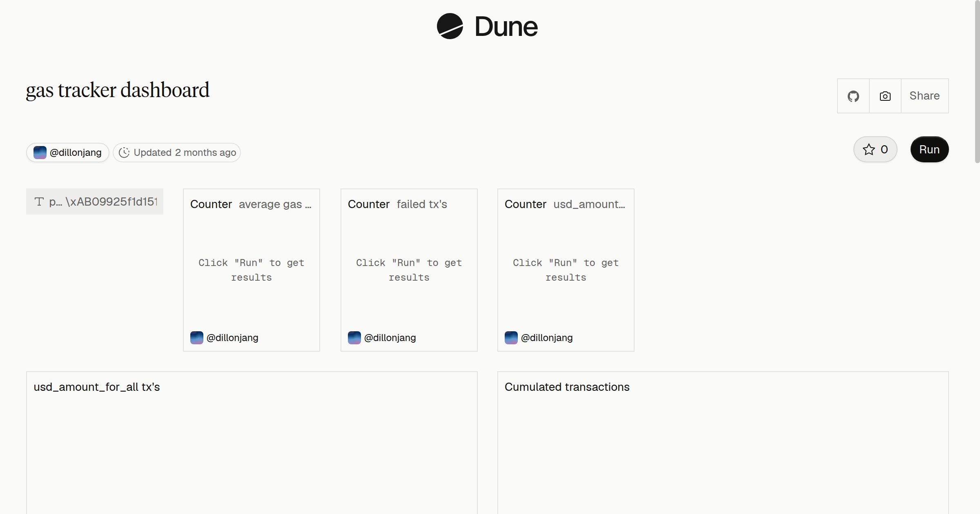Viewport: 980px width, 514px height.
Task: Run the dashboard queries
Action: [929, 149]
